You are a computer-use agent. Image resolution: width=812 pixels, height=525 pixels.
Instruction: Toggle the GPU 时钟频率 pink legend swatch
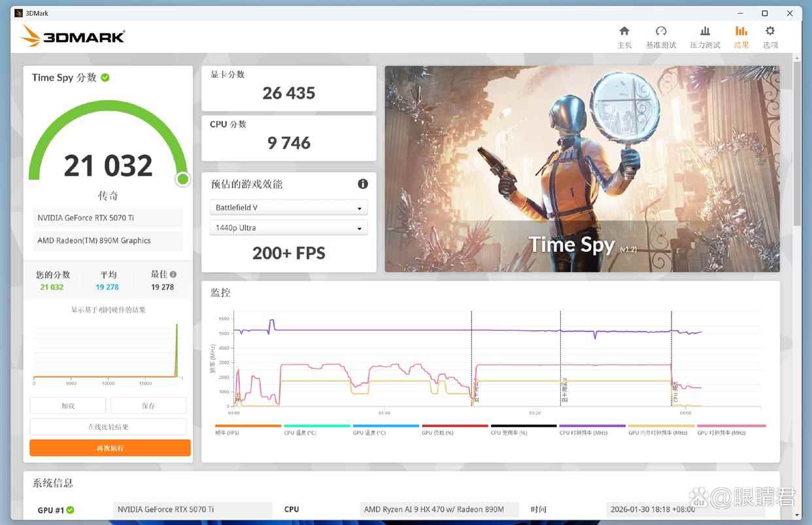[x=731, y=426]
